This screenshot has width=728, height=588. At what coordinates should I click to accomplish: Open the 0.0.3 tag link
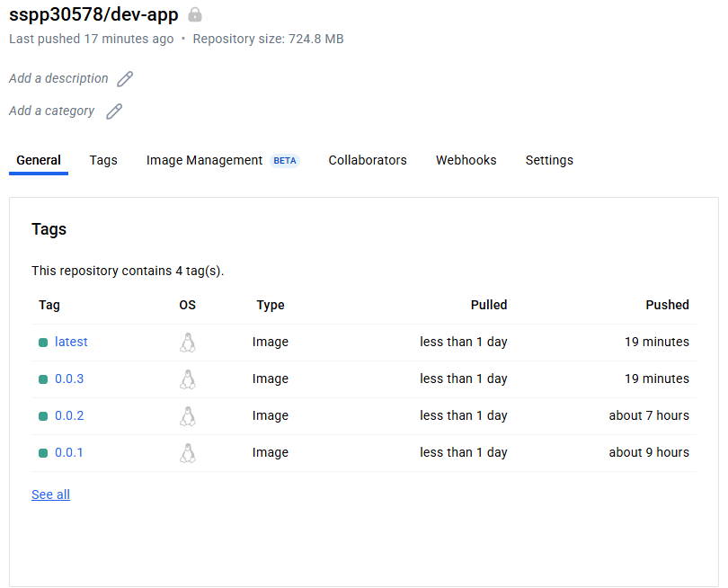click(x=69, y=379)
